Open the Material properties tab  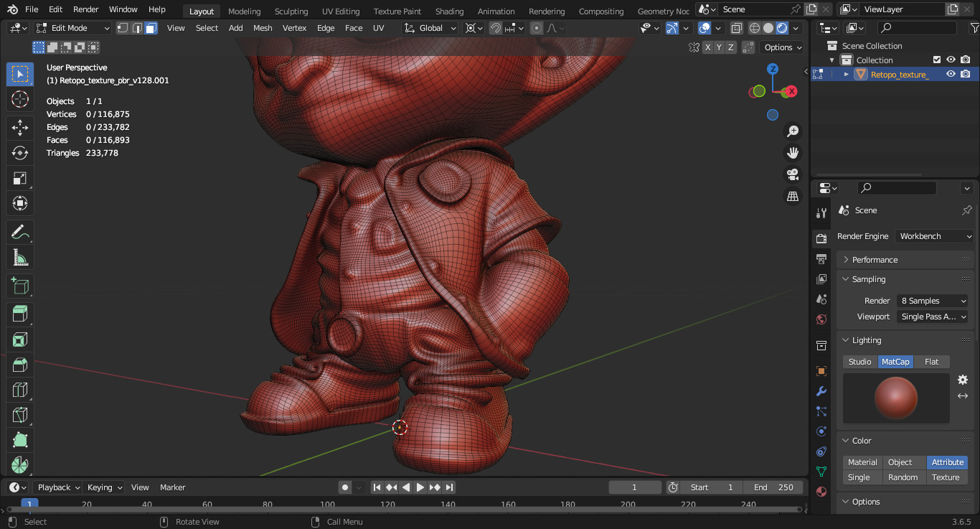coord(821,492)
